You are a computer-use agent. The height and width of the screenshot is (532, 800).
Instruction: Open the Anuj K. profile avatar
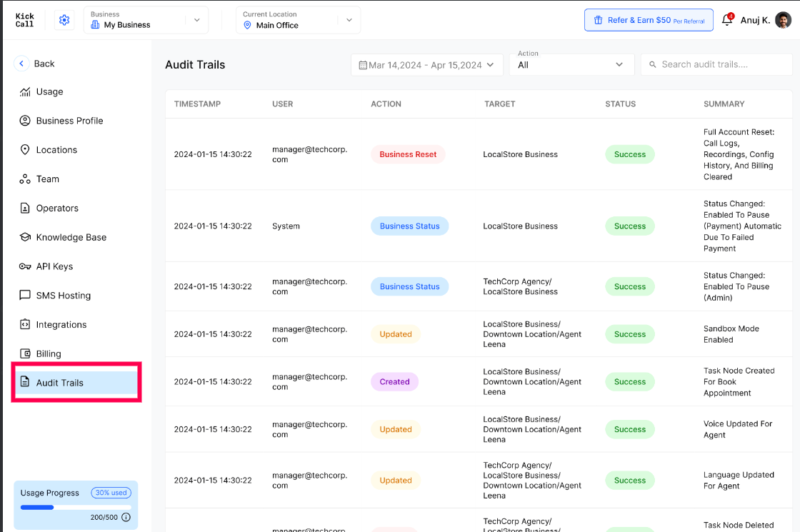tap(783, 20)
